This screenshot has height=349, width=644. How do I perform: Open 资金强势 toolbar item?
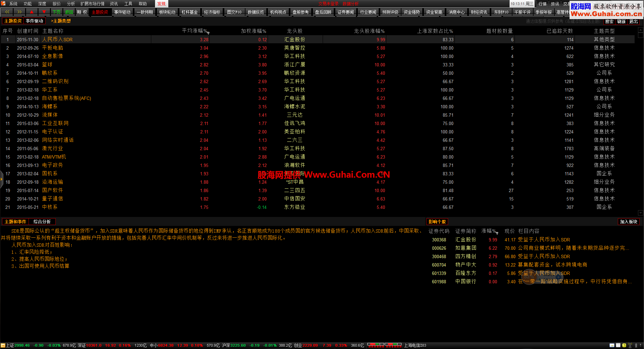click(412, 12)
